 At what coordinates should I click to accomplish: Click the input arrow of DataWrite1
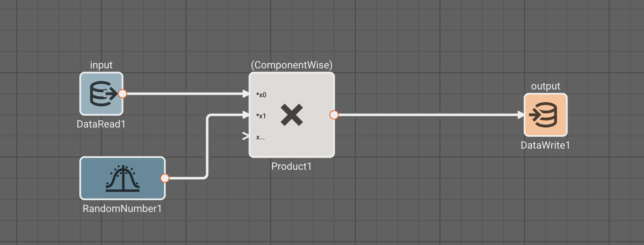tap(521, 115)
